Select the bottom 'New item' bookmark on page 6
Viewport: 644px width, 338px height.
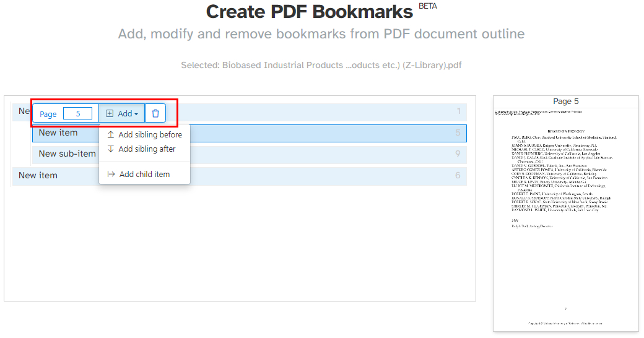pyautogui.click(x=38, y=175)
